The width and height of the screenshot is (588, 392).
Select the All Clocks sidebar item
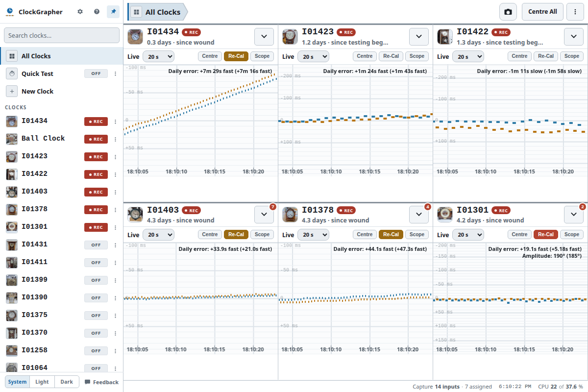pyautogui.click(x=61, y=56)
